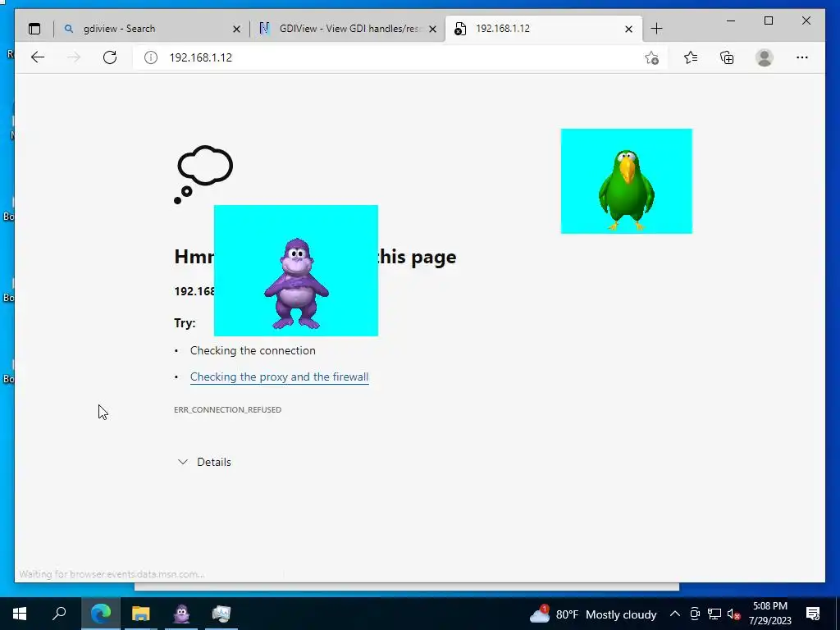
Task: Open the Favorites list
Action: click(x=691, y=57)
